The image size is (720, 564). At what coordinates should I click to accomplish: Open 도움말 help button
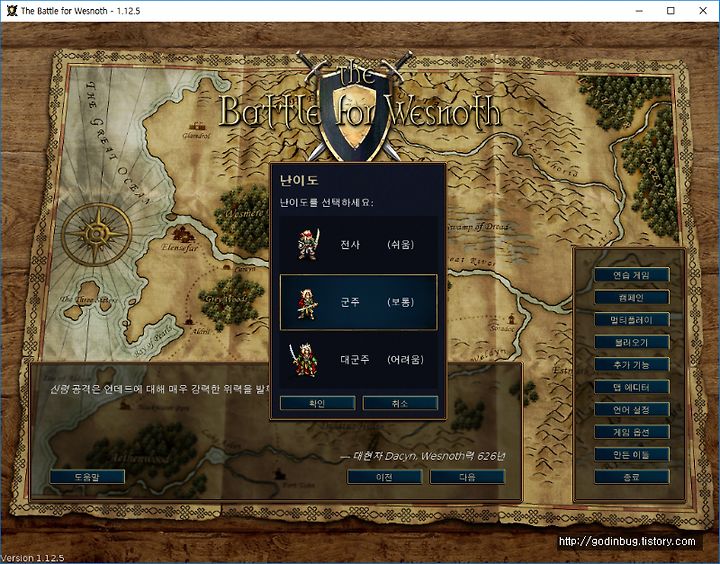click(x=87, y=477)
